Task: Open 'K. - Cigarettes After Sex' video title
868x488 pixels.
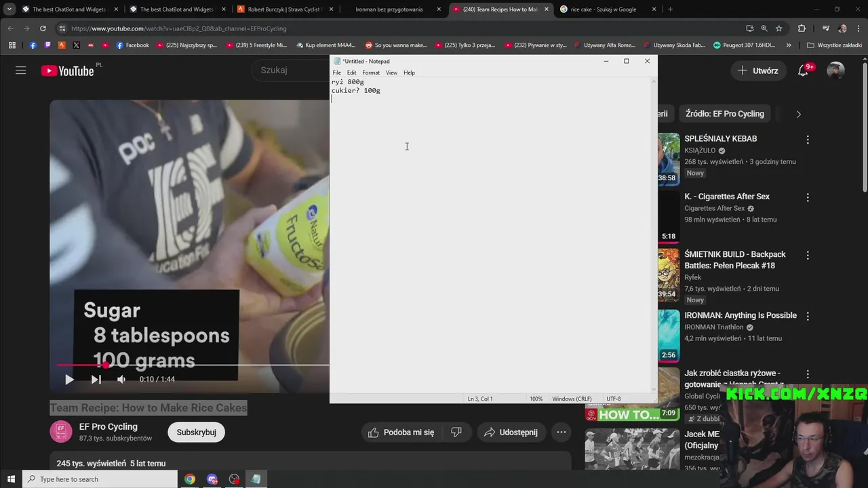Action: point(727,197)
